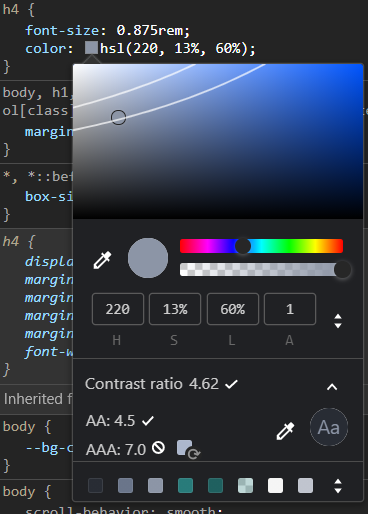368x514 pixels.
Task: Click the alpha opacity slider handle
Action: coord(342,270)
